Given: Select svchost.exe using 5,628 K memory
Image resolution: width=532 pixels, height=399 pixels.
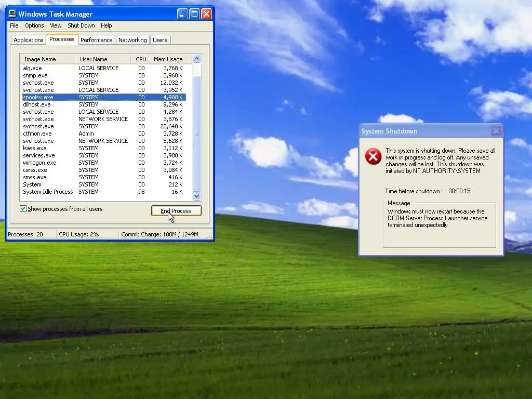Looking at the screenshot, I should (104, 141).
